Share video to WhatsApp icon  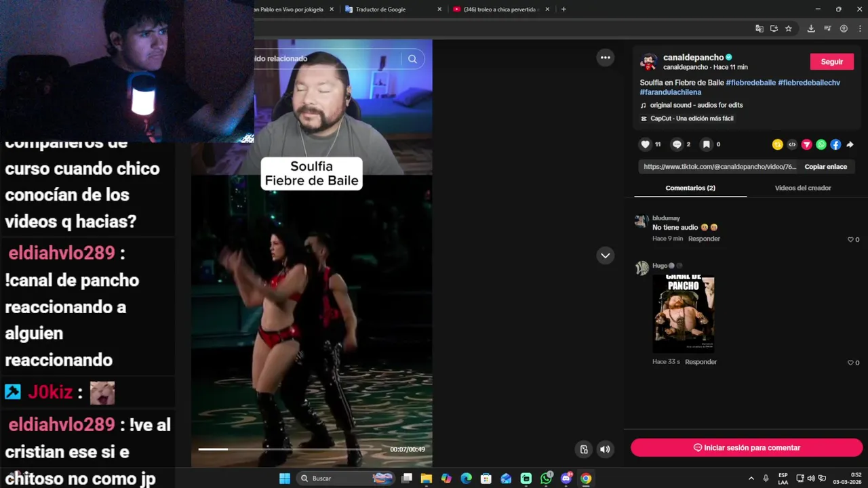(x=821, y=144)
